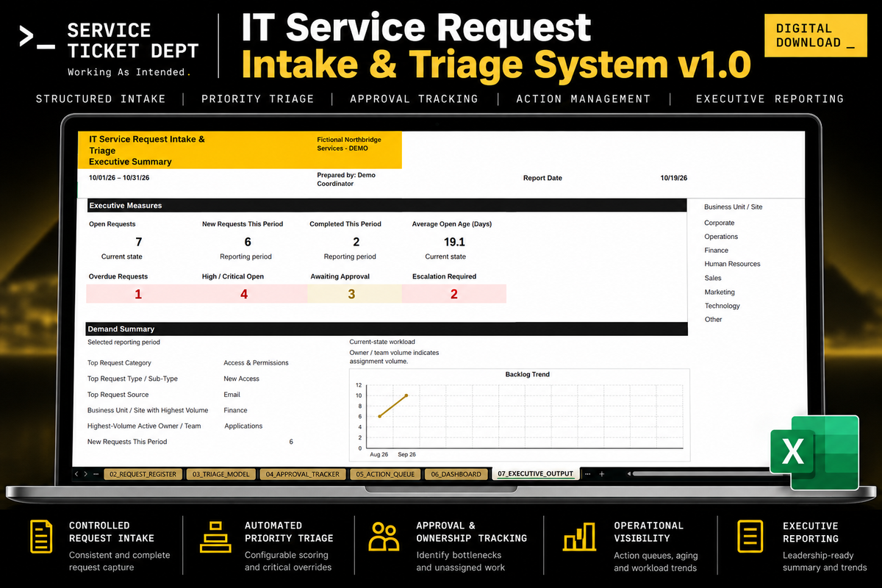
Task: Select High / Critical Open value 4 cell
Action: 244,294
